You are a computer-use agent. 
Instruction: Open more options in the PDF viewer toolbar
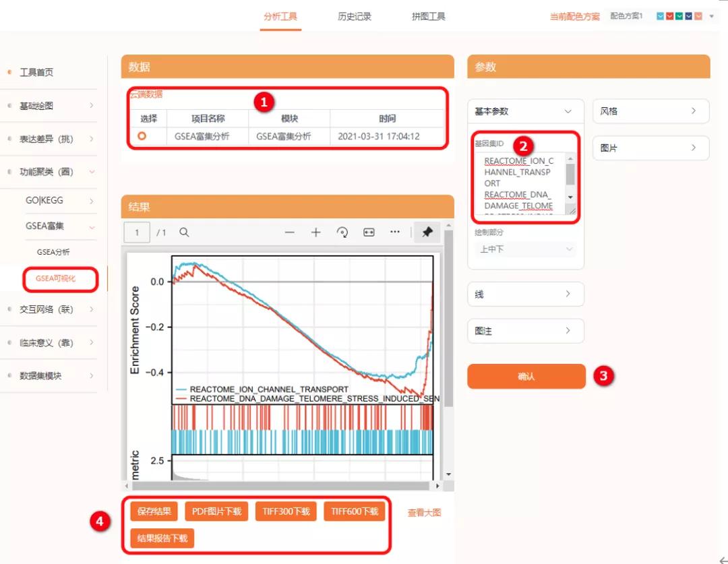pos(395,231)
